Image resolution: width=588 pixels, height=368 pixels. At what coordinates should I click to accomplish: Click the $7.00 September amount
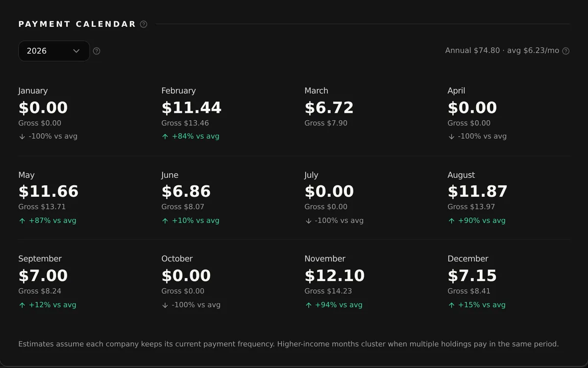(x=43, y=276)
